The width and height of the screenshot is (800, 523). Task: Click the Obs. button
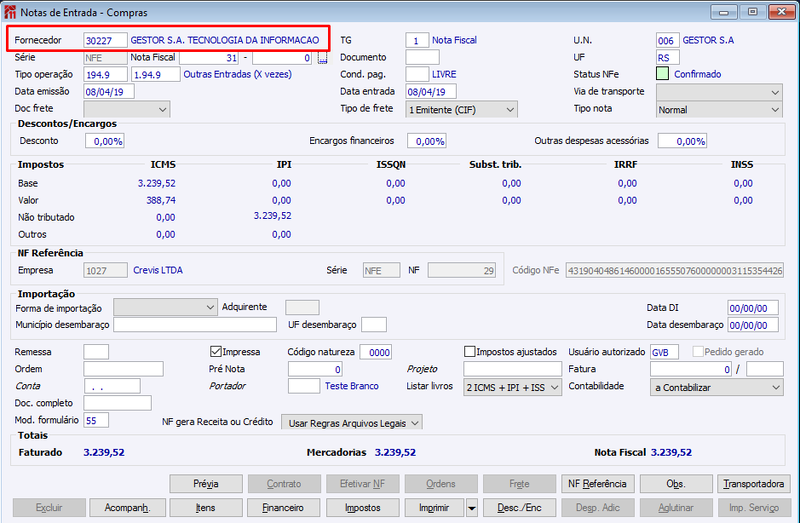676,484
